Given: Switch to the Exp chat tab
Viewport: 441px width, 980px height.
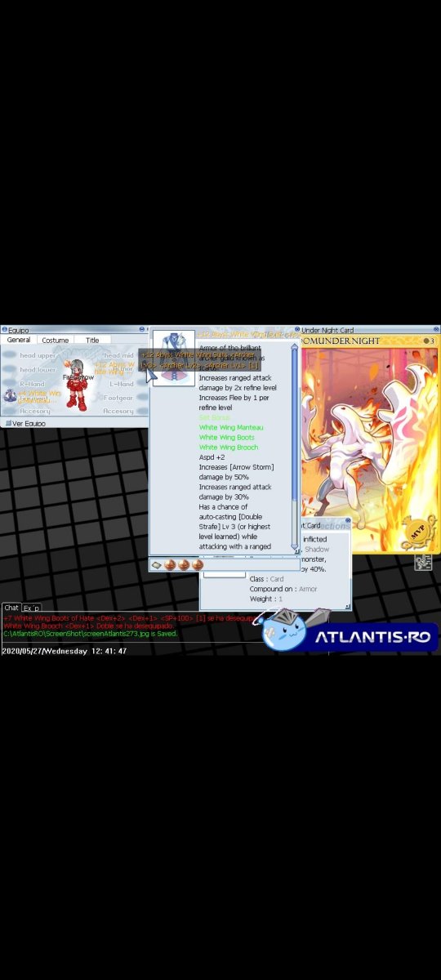Looking at the screenshot, I should click(x=31, y=608).
